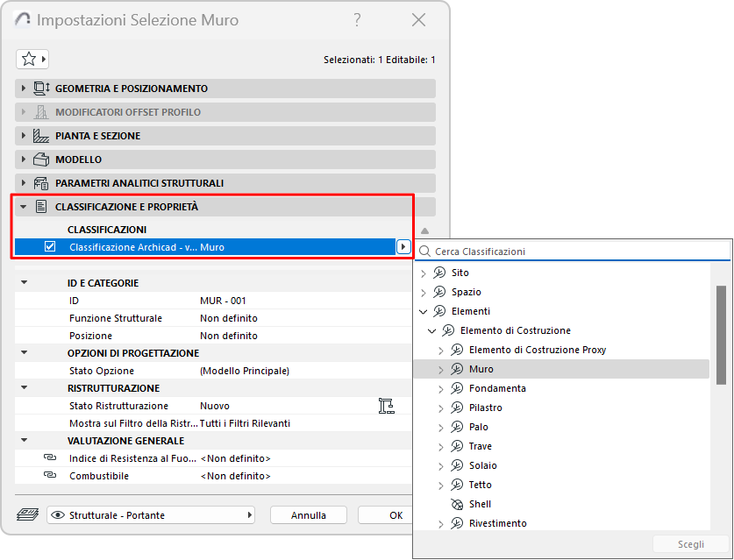The image size is (734, 560).
Task: Click the classification icon next to Spazio
Action: (x=439, y=292)
